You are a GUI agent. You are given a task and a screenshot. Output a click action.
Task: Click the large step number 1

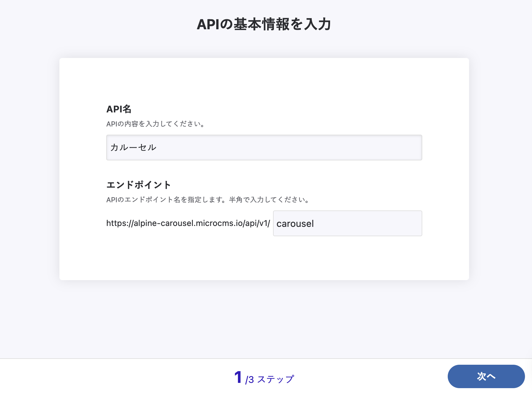[x=238, y=377]
